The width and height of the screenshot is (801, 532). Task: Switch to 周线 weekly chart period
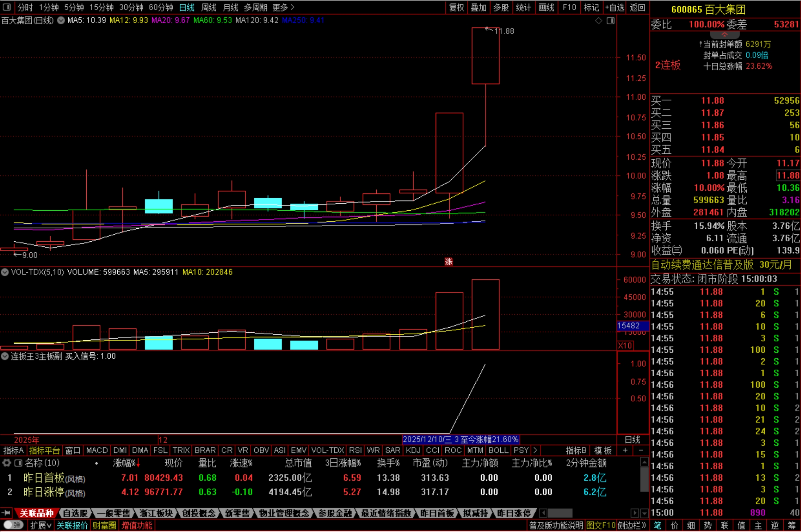tap(208, 7)
